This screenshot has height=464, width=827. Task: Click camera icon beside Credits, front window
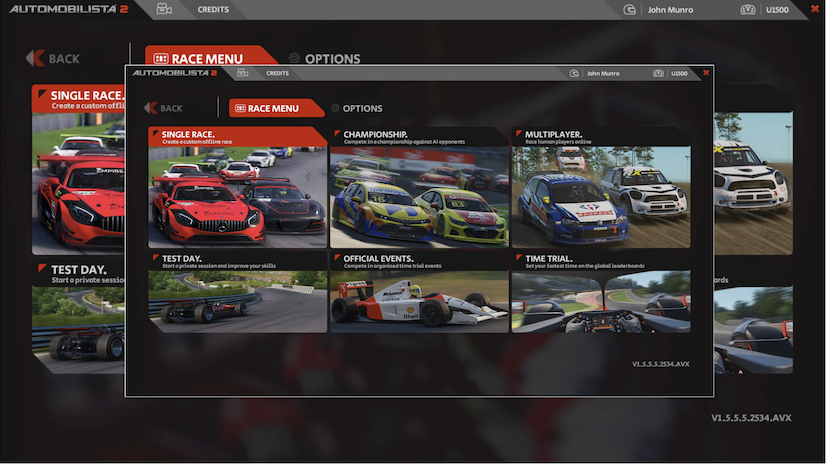[x=242, y=73]
